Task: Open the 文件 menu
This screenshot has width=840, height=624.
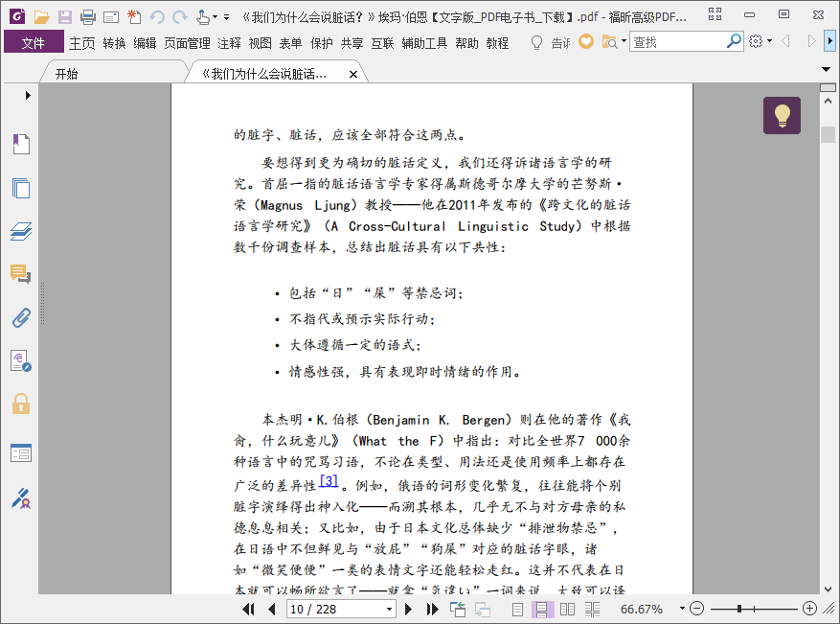Action: [x=34, y=42]
